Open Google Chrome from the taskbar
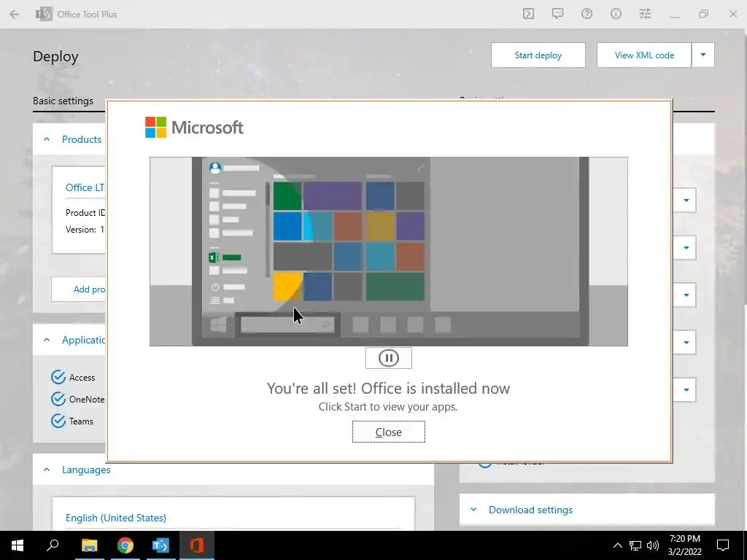The image size is (747, 560). pos(125,545)
